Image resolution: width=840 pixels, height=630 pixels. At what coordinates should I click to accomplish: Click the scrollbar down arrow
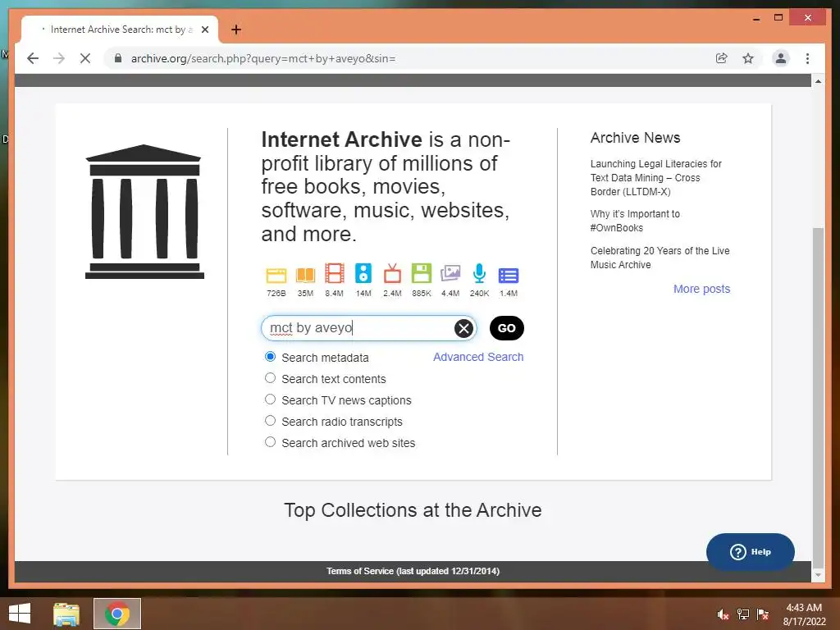(x=818, y=575)
